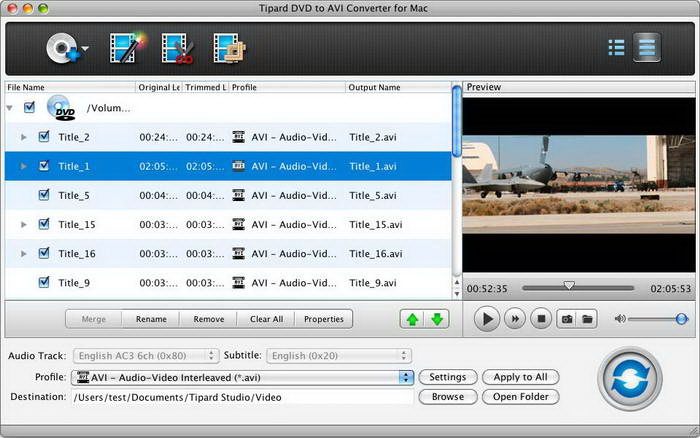The height and width of the screenshot is (438, 700).
Task: Open the video Effect editing tool
Action: (x=128, y=47)
